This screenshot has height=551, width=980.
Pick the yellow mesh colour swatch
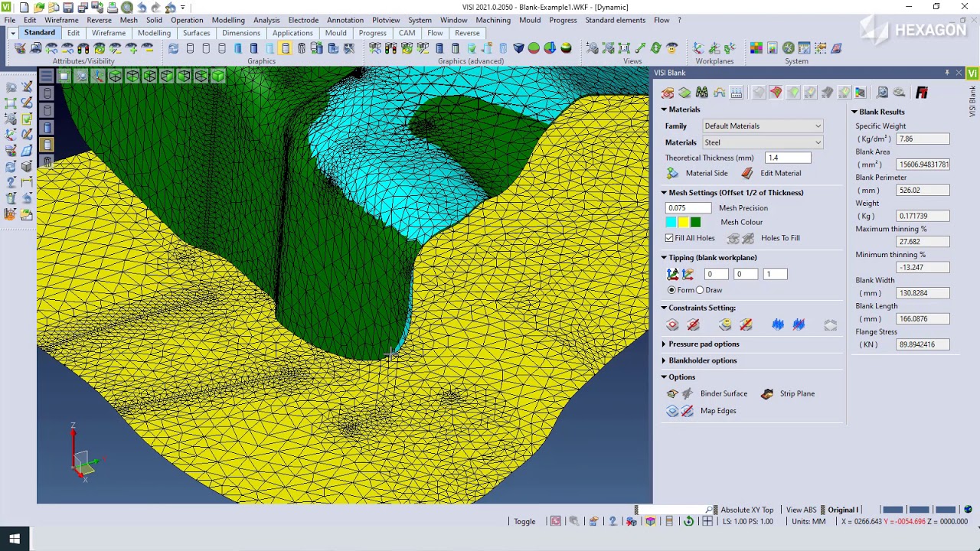pyautogui.click(x=683, y=222)
